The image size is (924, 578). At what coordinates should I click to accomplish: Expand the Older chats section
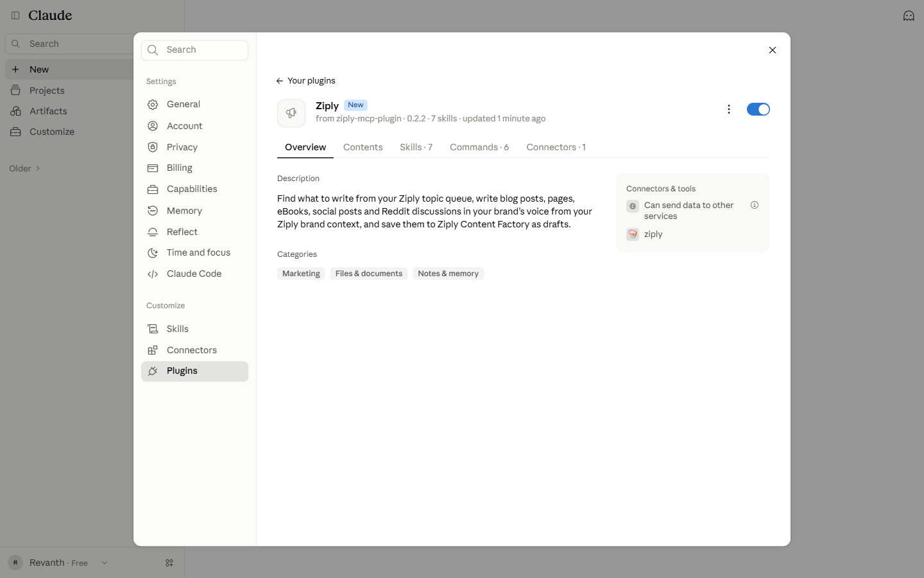[25, 168]
